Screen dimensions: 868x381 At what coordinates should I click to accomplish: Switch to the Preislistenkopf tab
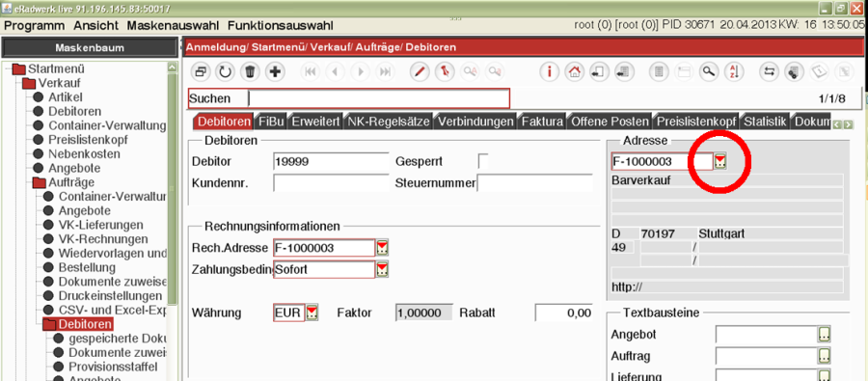(x=696, y=122)
